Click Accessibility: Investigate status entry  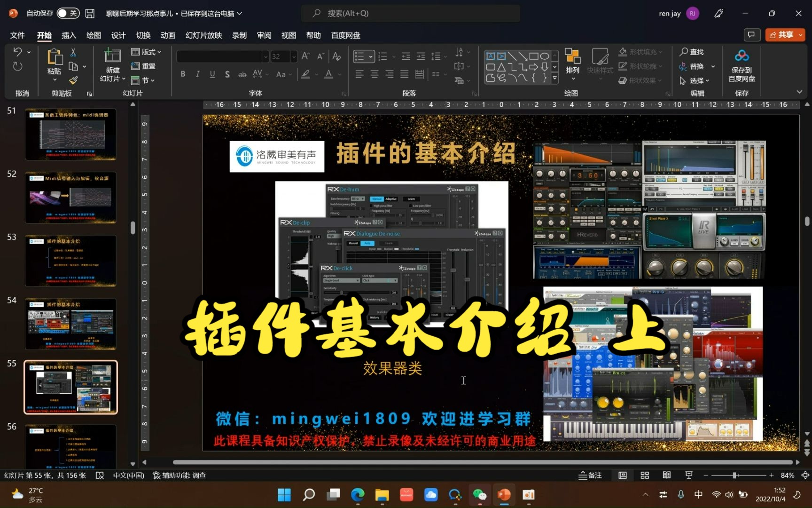coord(180,475)
